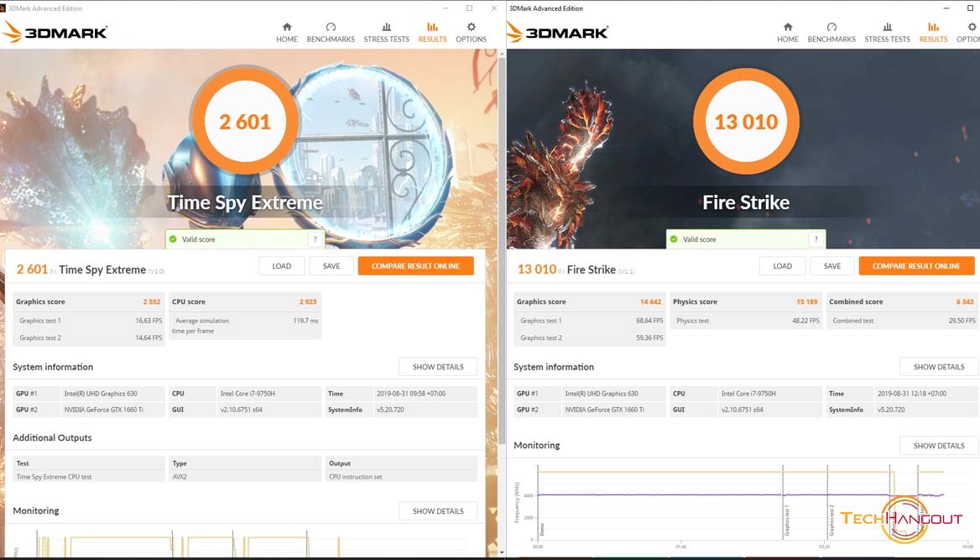Open STRESS TESTS in the Time Spy Extreme window
980x560 pixels.
coord(386,33)
